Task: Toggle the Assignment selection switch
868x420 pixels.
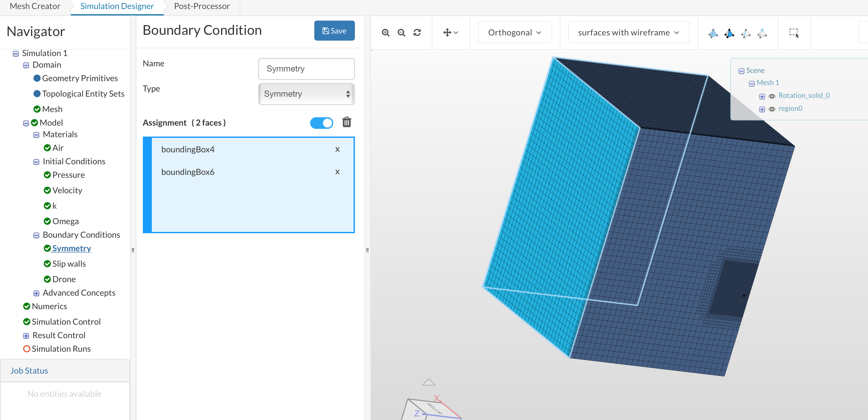Action: [x=321, y=123]
